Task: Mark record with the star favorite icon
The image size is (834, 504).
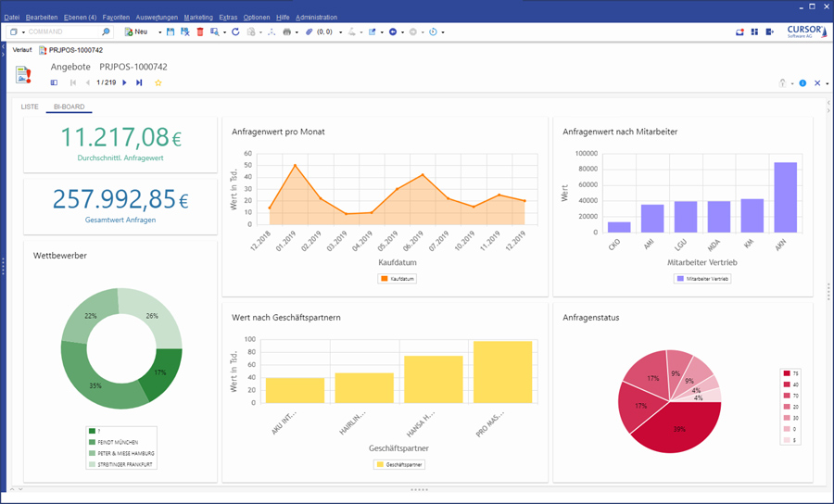Action: [x=158, y=82]
